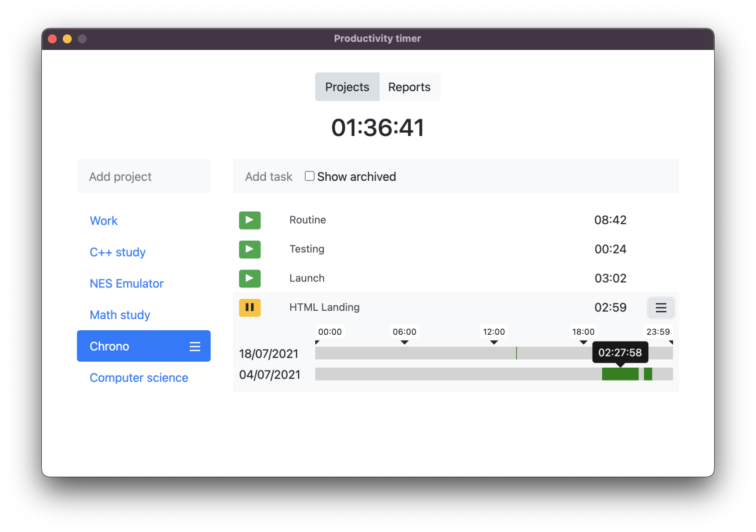756x532 pixels.
Task: Open the C++ study project
Action: click(118, 252)
